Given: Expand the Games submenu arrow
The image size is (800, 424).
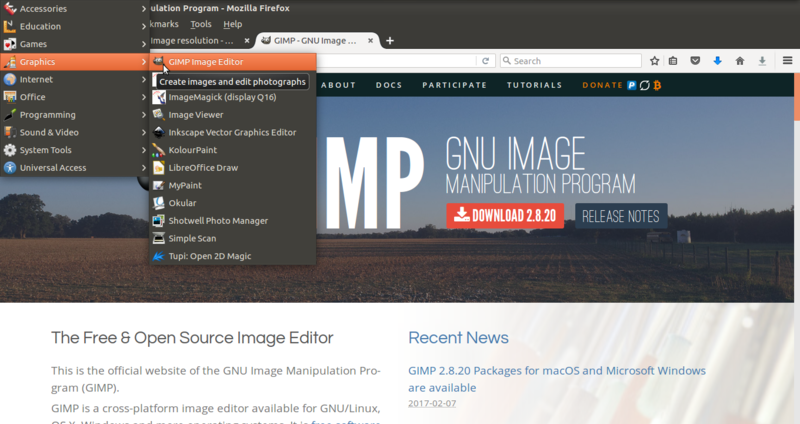Looking at the screenshot, I should (x=144, y=44).
